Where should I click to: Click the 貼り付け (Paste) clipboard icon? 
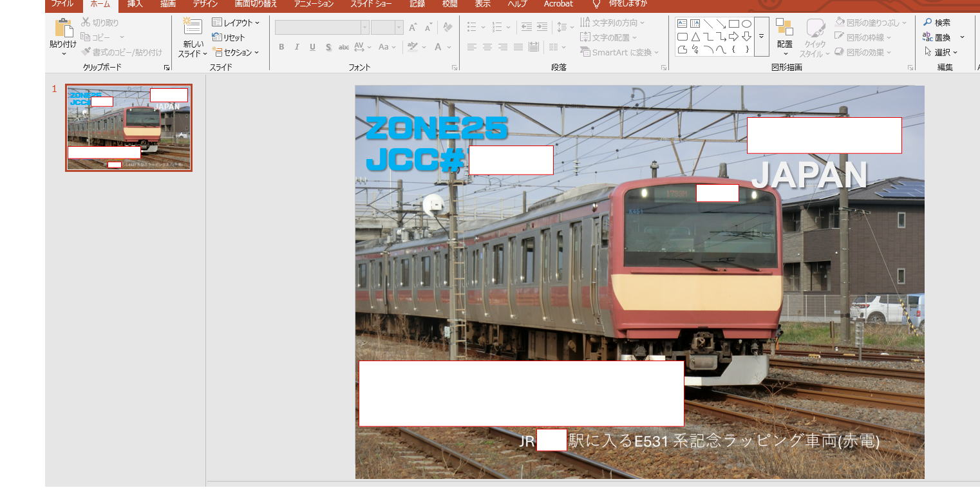pyautogui.click(x=64, y=28)
